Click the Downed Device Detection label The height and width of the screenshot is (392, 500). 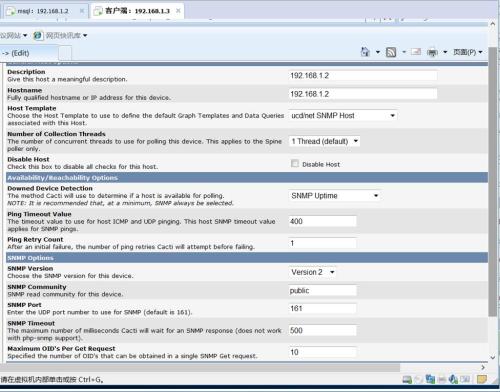point(50,188)
